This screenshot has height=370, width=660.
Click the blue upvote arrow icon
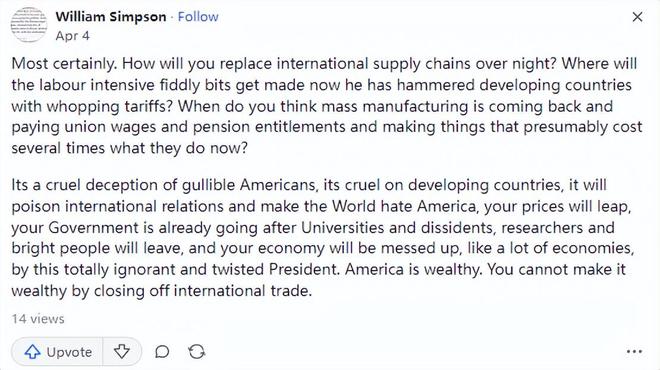[32, 351]
